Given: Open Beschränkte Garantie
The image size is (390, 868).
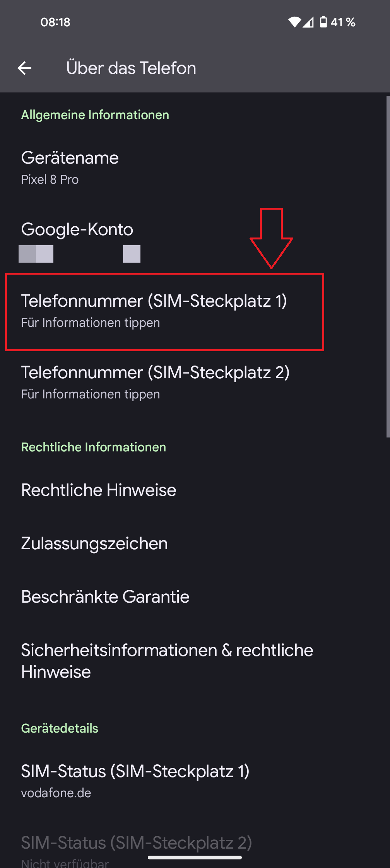Looking at the screenshot, I should [x=105, y=597].
